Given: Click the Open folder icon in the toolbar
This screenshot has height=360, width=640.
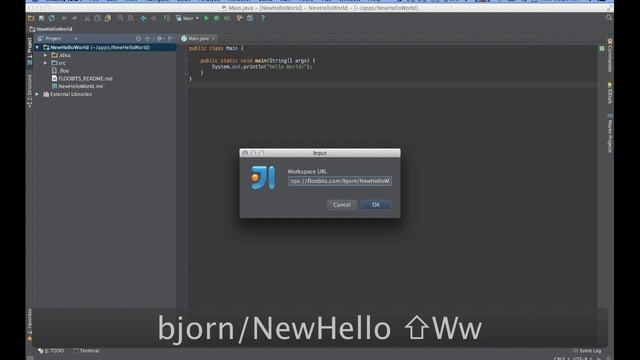Looking at the screenshot, I should pos(31,18).
